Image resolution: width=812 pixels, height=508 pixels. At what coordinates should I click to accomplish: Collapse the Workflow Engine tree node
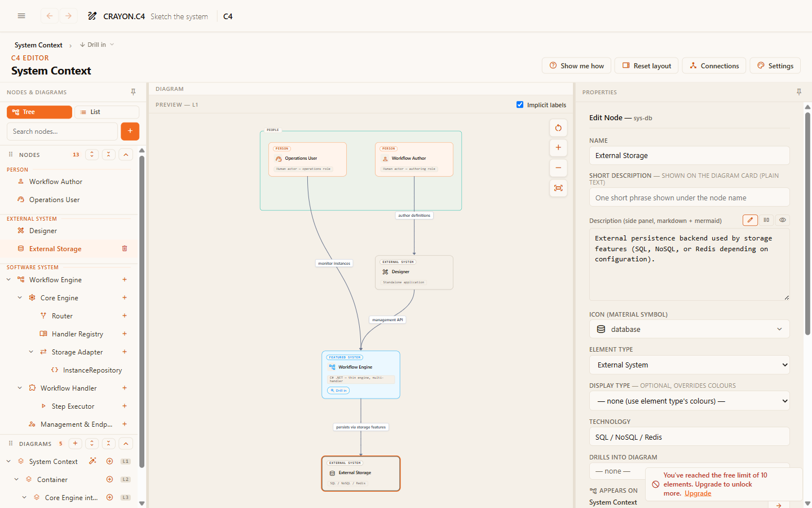pos(8,279)
